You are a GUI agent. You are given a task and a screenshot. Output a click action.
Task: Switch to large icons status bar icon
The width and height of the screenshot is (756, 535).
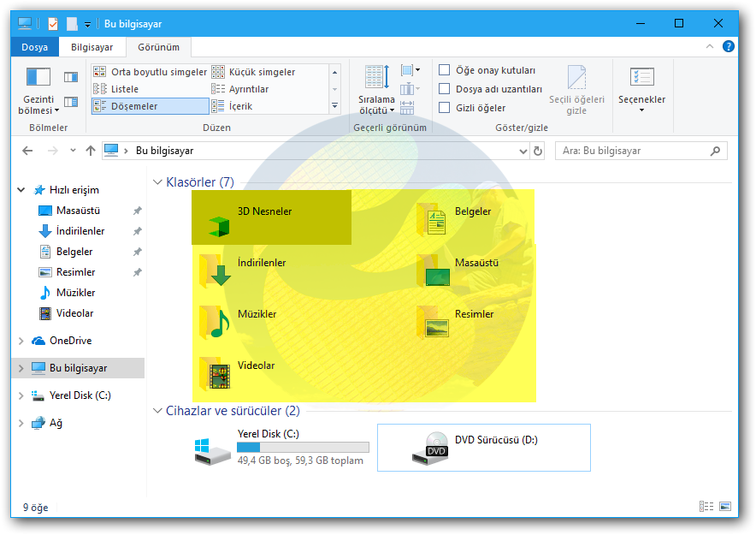[x=725, y=506]
